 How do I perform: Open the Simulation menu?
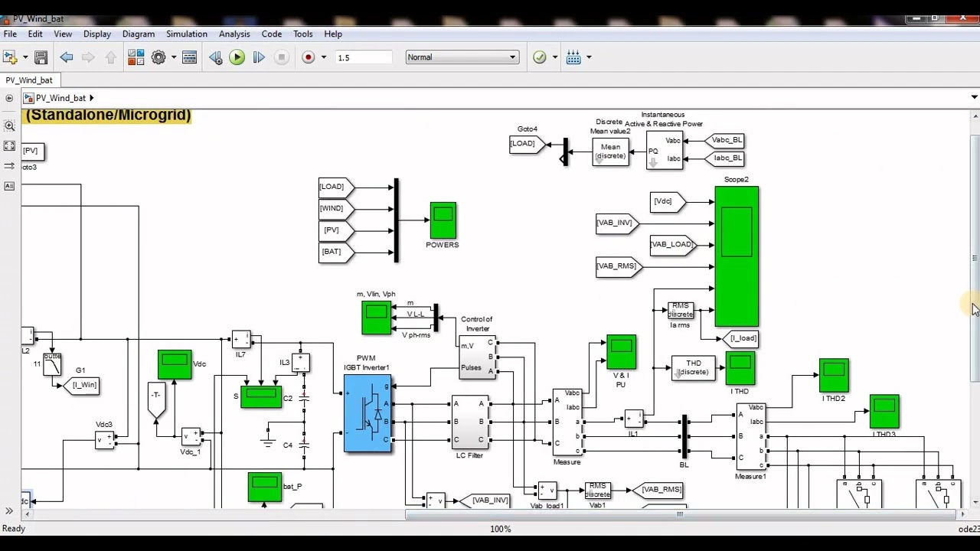(x=187, y=34)
